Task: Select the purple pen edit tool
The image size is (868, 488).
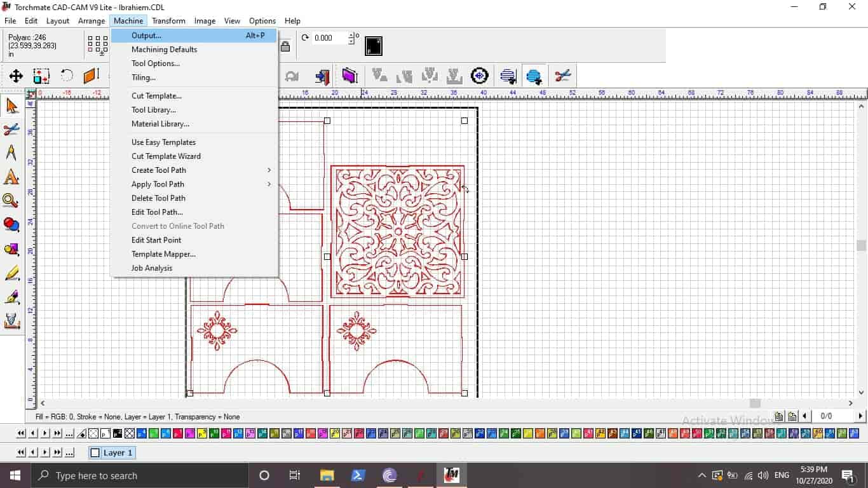Action: [x=11, y=297]
